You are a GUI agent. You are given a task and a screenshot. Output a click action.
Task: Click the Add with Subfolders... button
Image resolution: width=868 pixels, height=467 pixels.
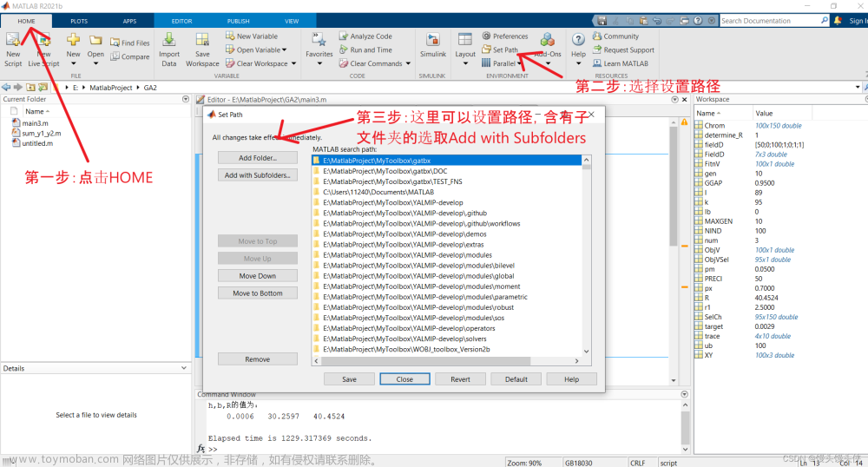(x=258, y=174)
